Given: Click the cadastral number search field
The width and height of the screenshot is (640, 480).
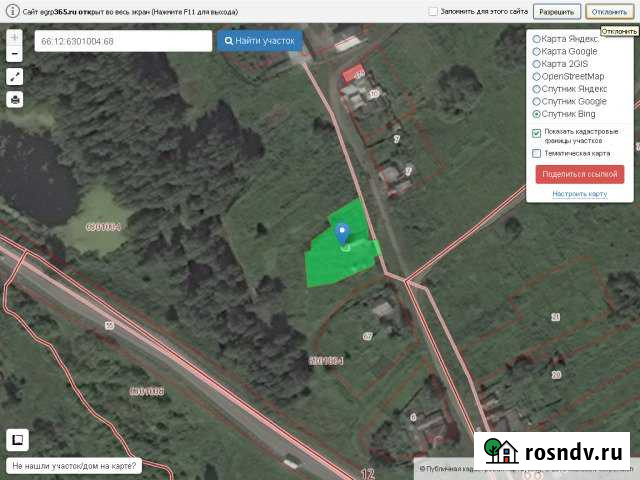Looking at the screenshot, I should click(x=123, y=41).
